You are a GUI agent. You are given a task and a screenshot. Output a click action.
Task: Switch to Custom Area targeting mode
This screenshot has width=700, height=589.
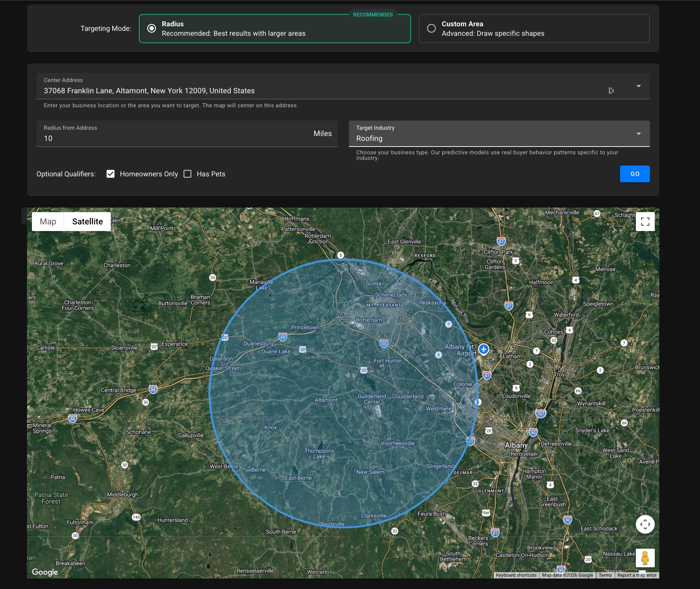point(432,28)
